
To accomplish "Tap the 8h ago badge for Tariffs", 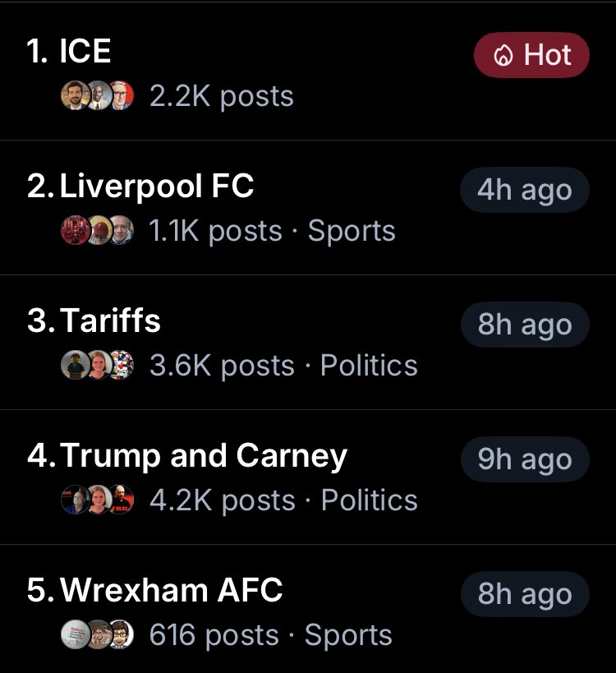I will pyautogui.click(x=524, y=325).
